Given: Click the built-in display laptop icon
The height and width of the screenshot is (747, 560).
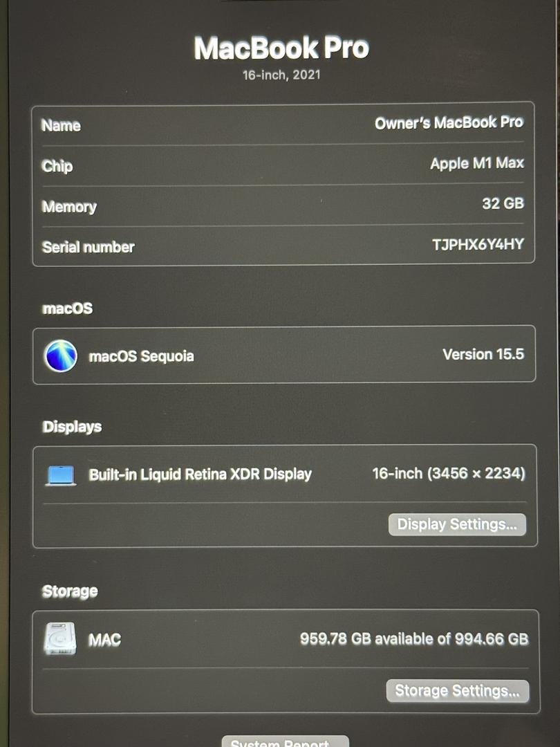Looking at the screenshot, I should [x=60, y=475].
